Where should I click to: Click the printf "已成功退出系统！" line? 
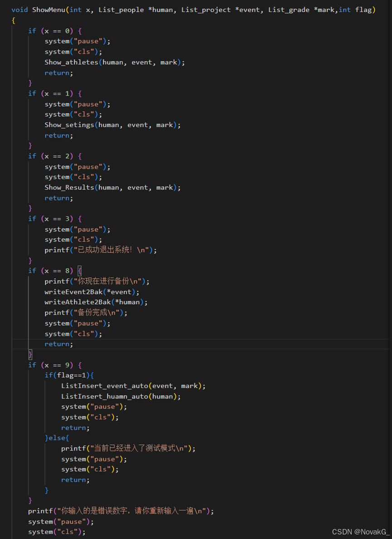pyautogui.click(x=101, y=250)
